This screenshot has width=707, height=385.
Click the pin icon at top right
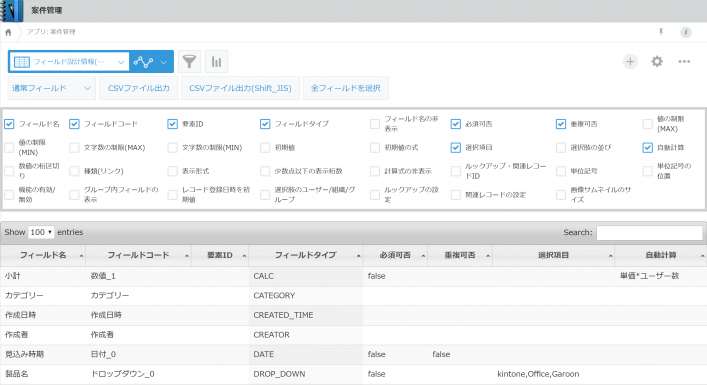coord(661,32)
